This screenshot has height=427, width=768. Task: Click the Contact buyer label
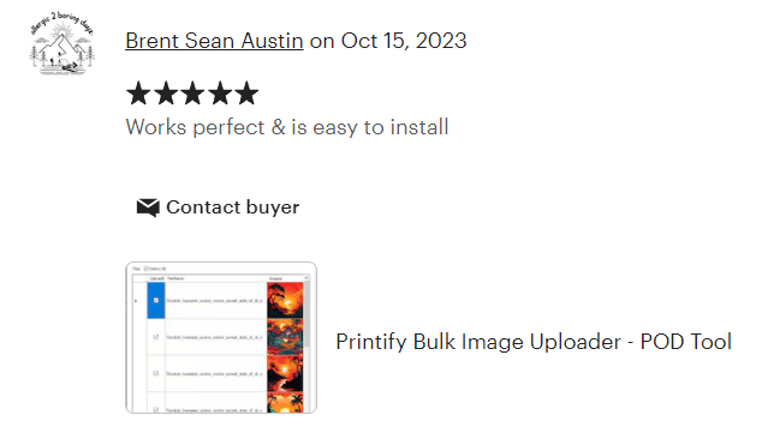coord(232,208)
